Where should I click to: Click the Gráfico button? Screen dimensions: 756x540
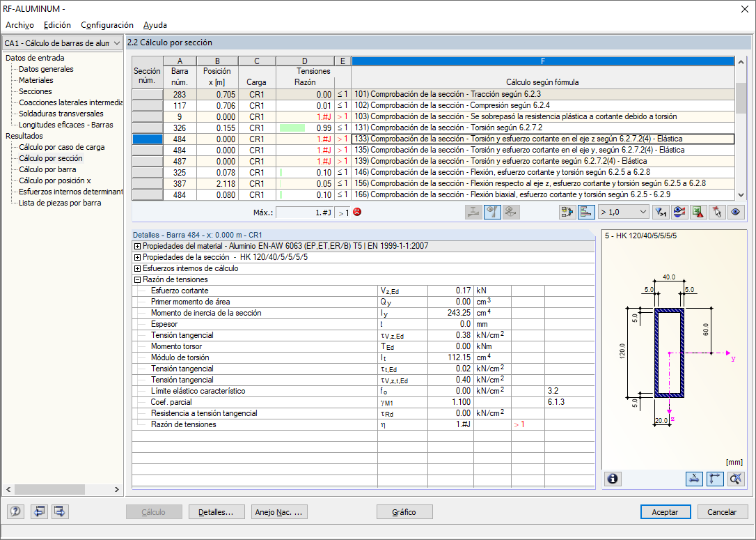(x=404, y=512)
